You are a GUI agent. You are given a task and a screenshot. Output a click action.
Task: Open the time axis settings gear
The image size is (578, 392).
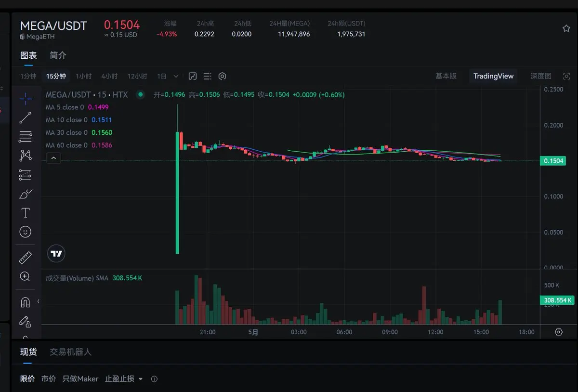point(559,332)
